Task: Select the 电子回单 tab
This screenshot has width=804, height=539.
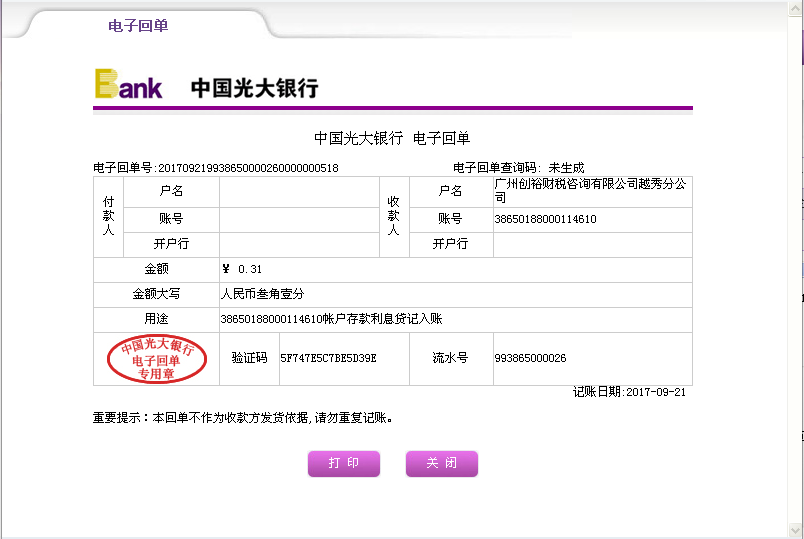Action: click(x=138, y=26)
